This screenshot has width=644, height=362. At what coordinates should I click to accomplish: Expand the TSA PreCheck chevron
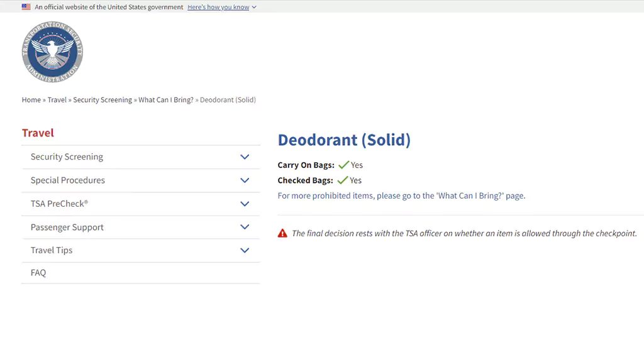tap(245, 204)
